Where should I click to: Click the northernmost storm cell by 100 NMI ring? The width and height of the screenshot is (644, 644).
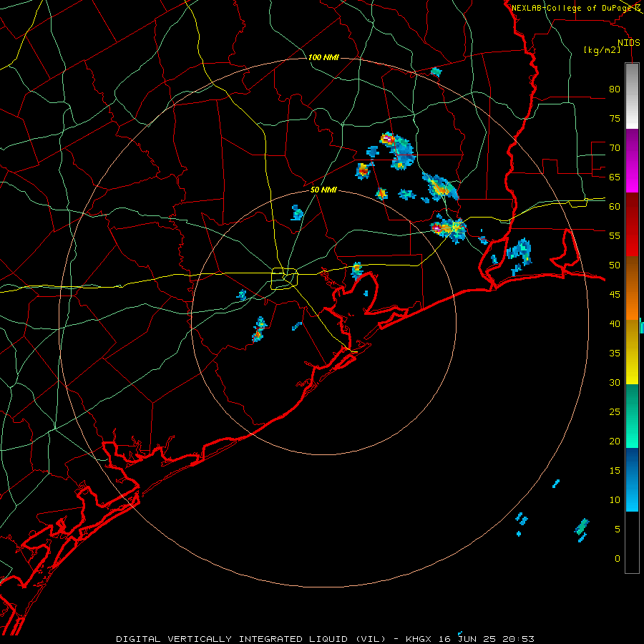[436, 72]
